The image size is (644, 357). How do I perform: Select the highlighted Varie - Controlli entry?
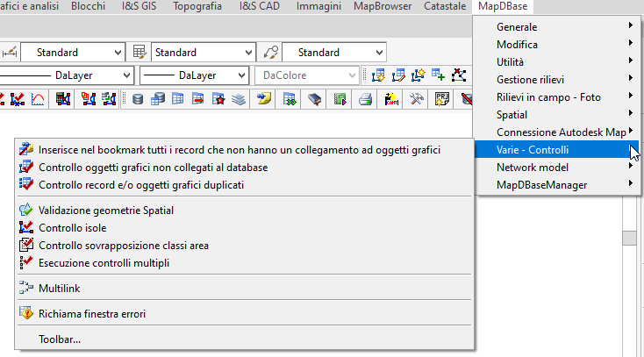point(556,150)
